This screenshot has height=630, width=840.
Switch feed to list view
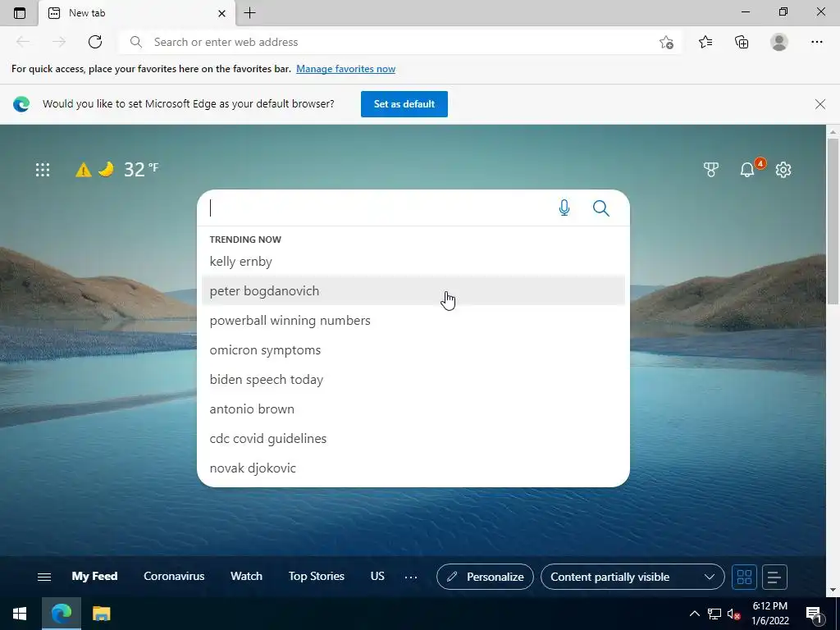pos(774,577)
